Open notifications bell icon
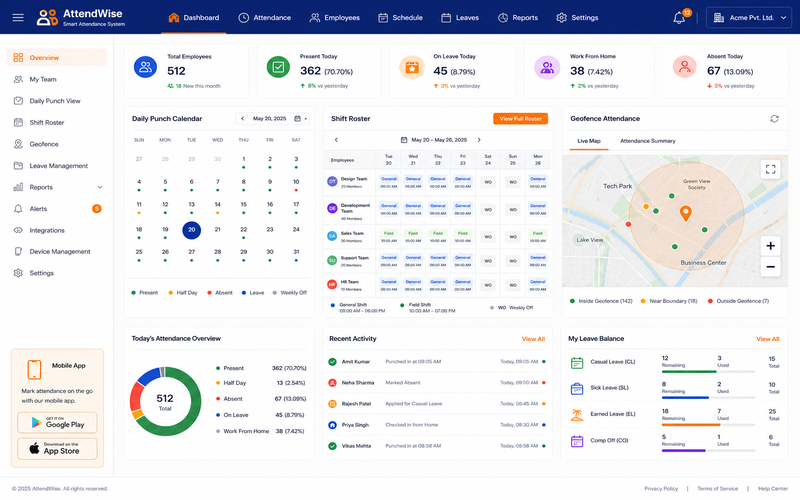The image size is (800, 500). point(679,18)
